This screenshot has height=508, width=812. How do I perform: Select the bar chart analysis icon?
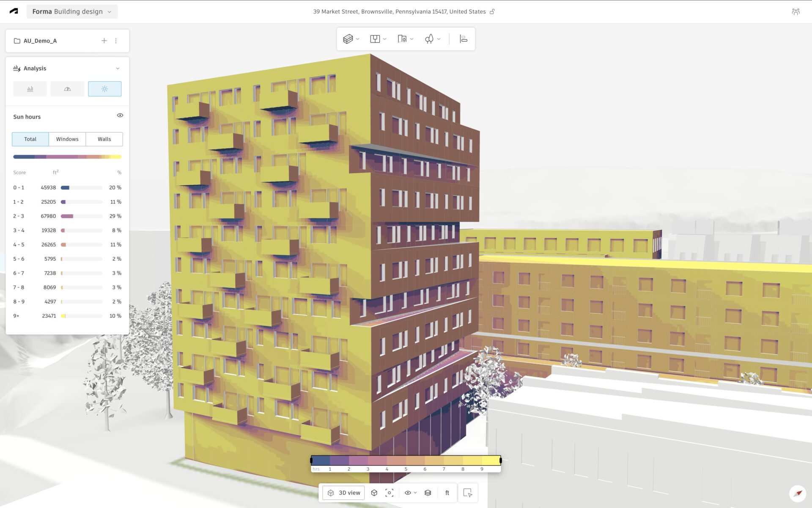[30, 89]
